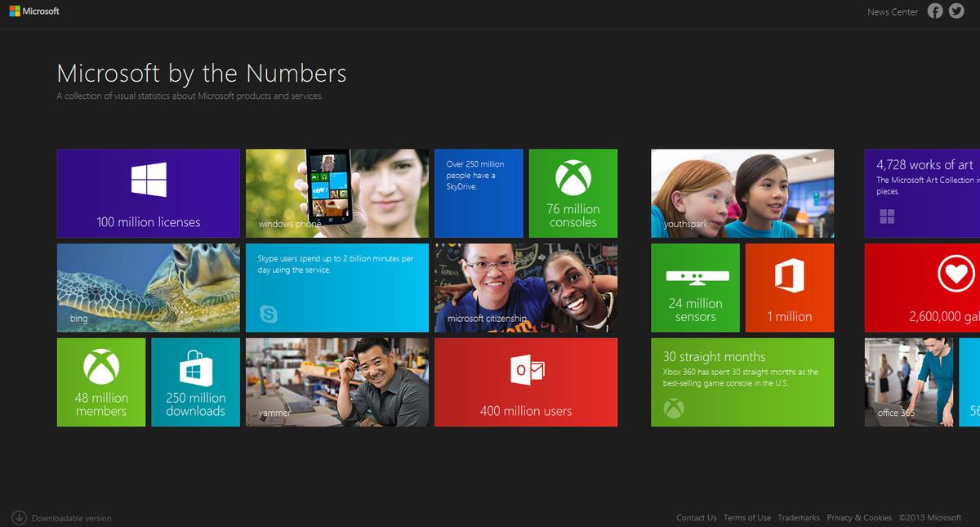This screenshot has height=527, width=980.
Task: Click the Skype logo on the blue Skype tile
Action: (x=268, y=313)
